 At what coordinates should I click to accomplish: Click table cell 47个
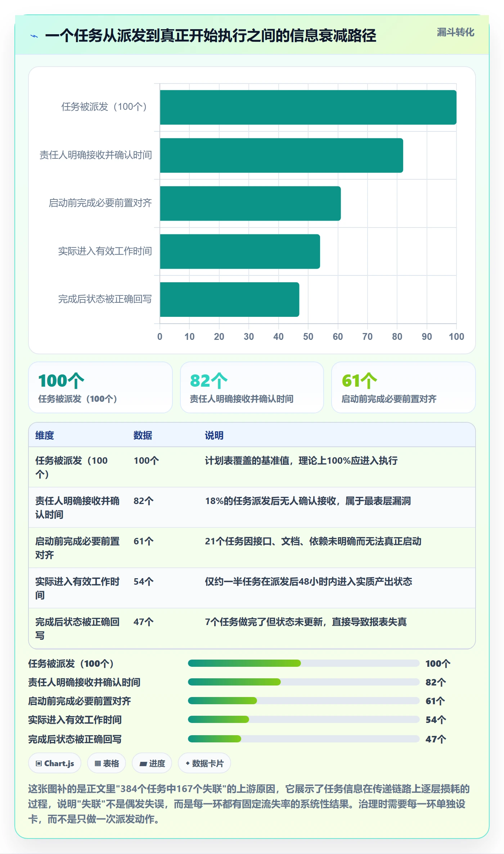(144, 622)
